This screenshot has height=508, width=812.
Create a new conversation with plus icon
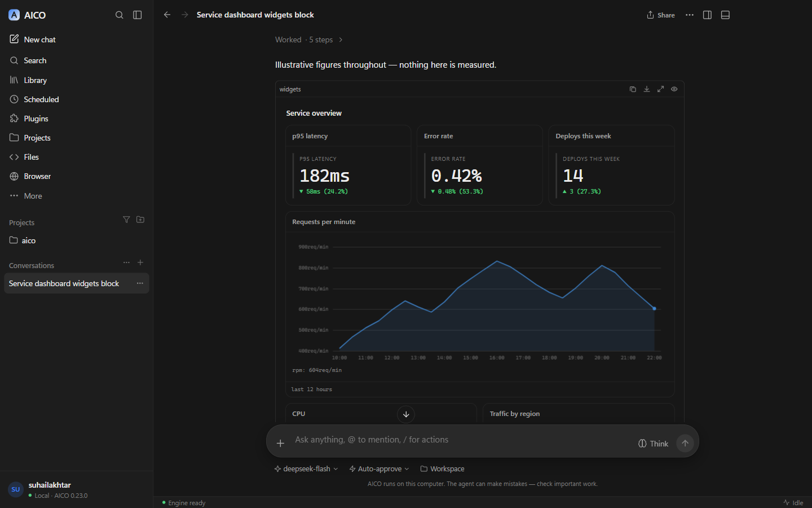point(140,262)
